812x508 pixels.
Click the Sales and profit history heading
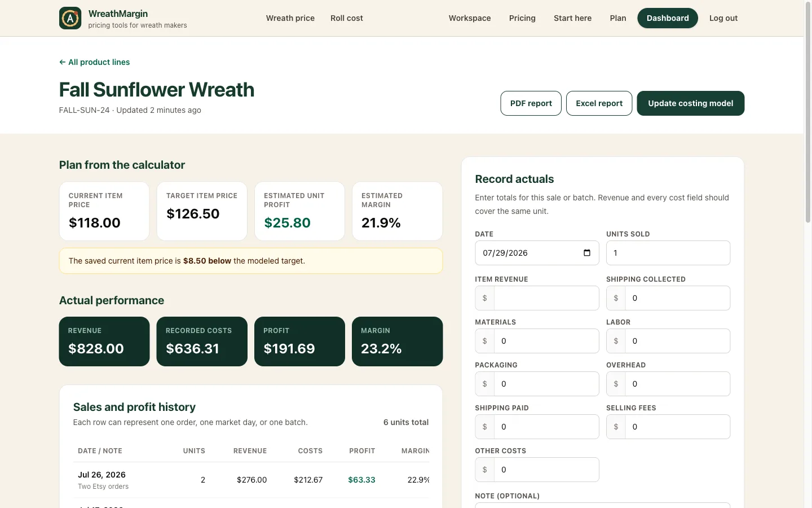[134, 407]
